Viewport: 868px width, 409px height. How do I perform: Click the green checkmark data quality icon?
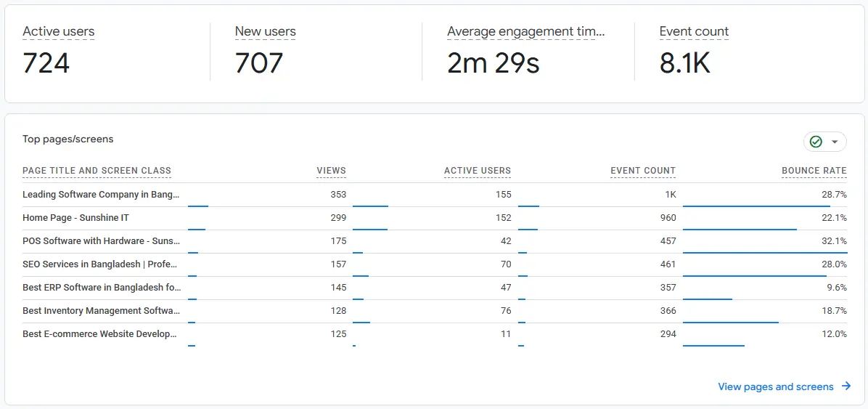tap(816, 142)
